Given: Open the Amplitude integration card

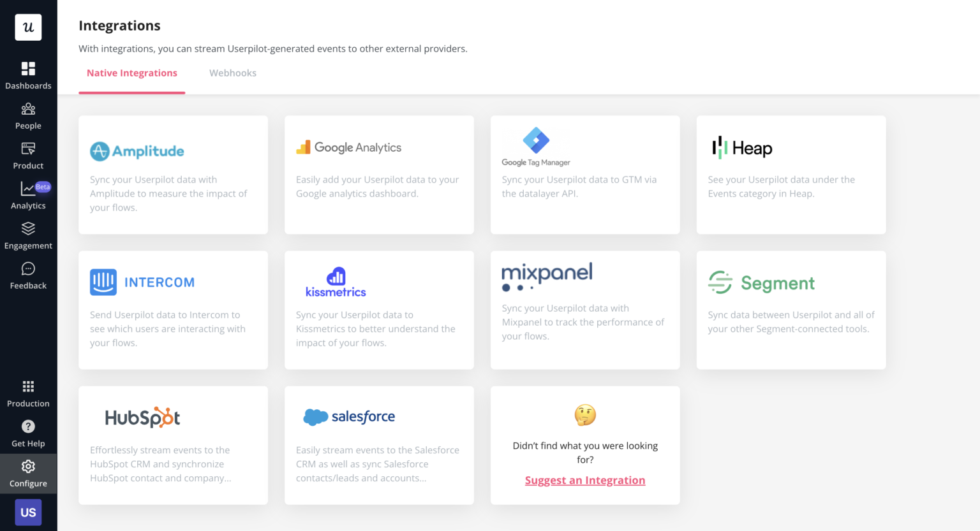Looking at the screenshot, I should [x=173, y=175].
